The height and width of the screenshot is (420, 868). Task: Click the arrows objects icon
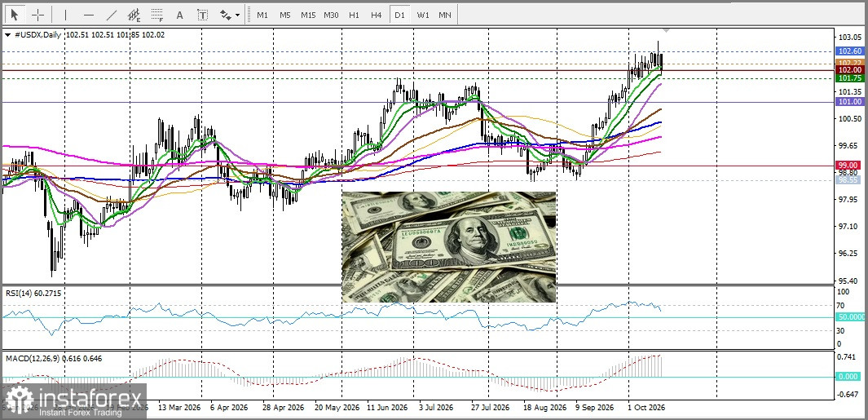226,15
